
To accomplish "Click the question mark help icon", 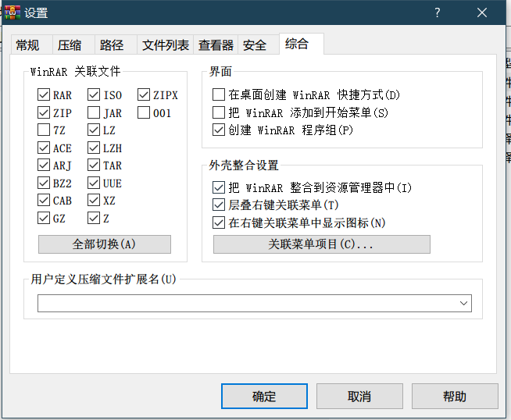I will 438,12.
